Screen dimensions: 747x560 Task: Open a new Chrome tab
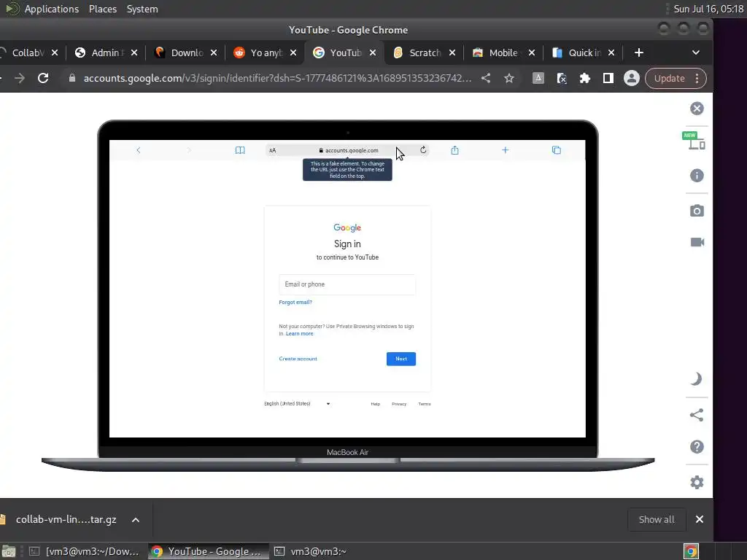click(x=639, y=52)
